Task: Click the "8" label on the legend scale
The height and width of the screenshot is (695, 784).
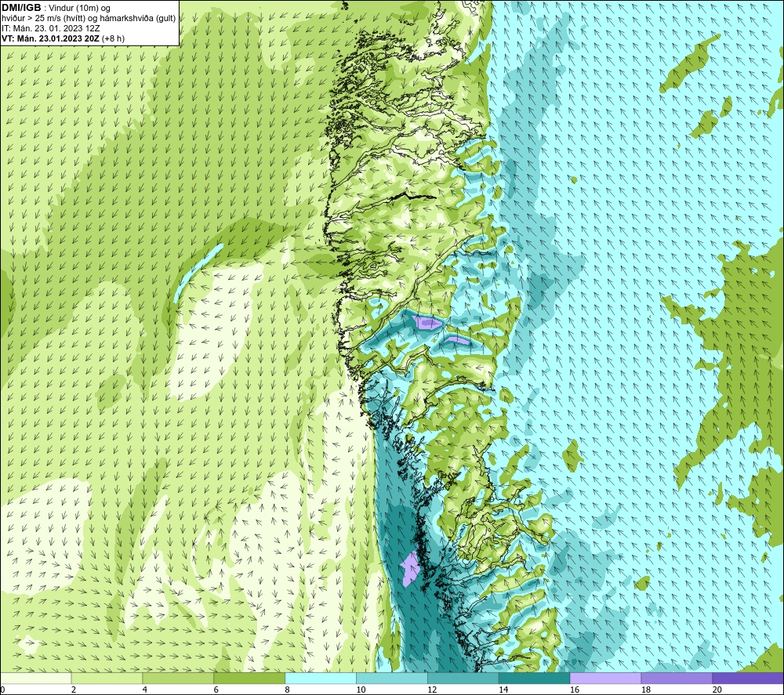Action: point(288,690)
